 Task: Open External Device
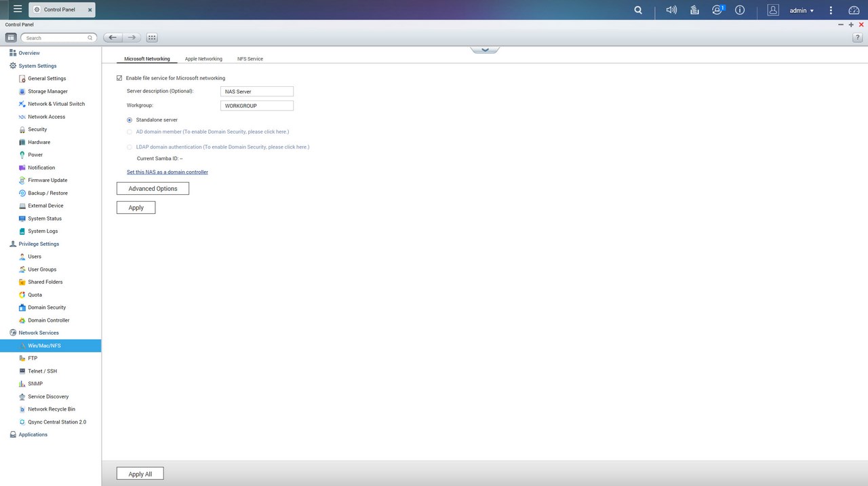pos(45,206)
